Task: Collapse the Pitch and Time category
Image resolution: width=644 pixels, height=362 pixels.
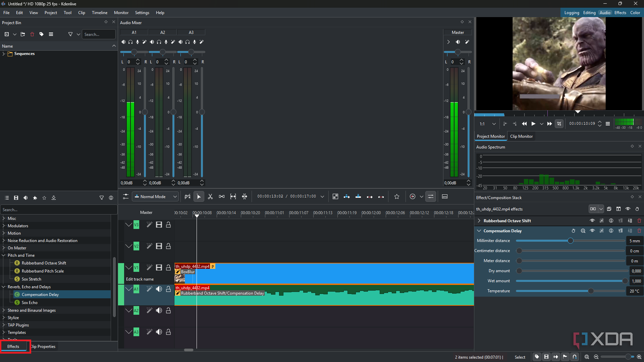Action: pos(4,255)
